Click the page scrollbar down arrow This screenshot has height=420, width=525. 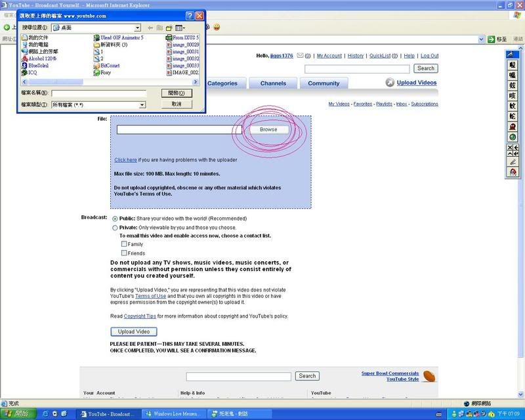point(521,394)
